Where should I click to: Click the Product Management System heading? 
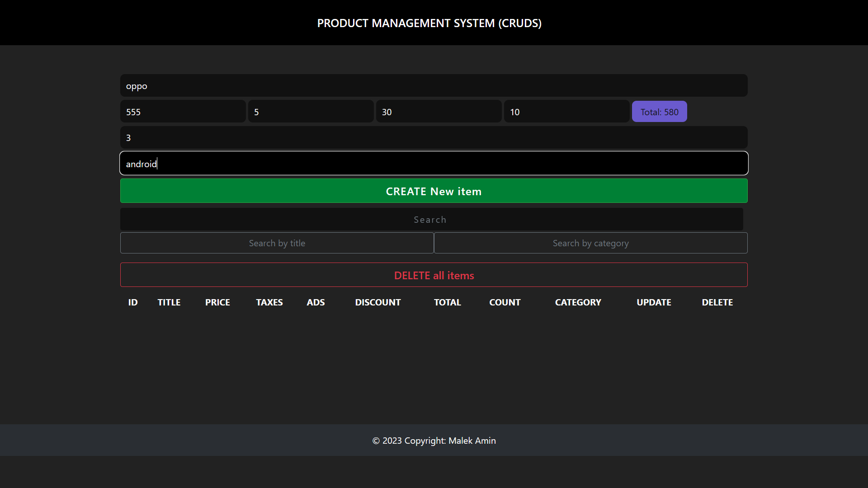[429, 23]
